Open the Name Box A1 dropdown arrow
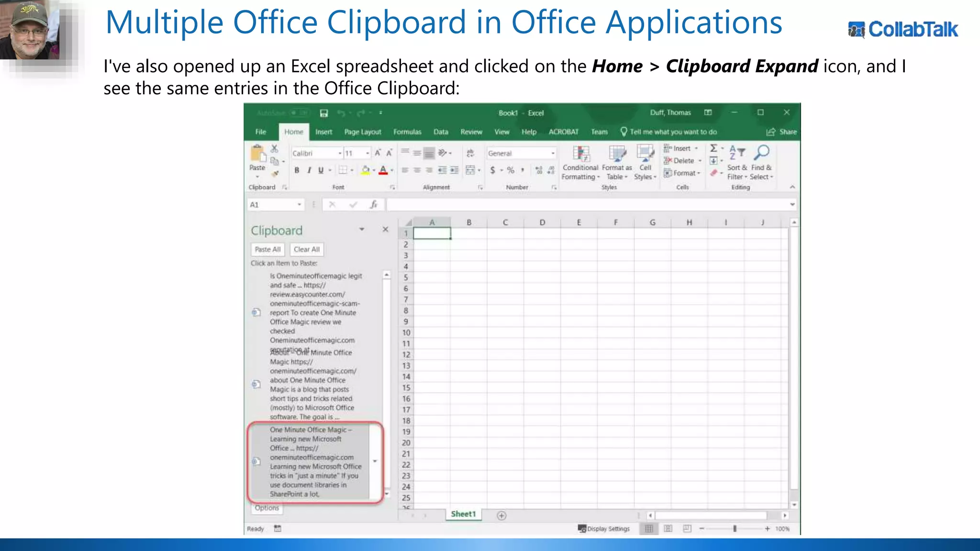Image resolution: width=980 pixels, height=551 pixels. click(x=300, y=205)
